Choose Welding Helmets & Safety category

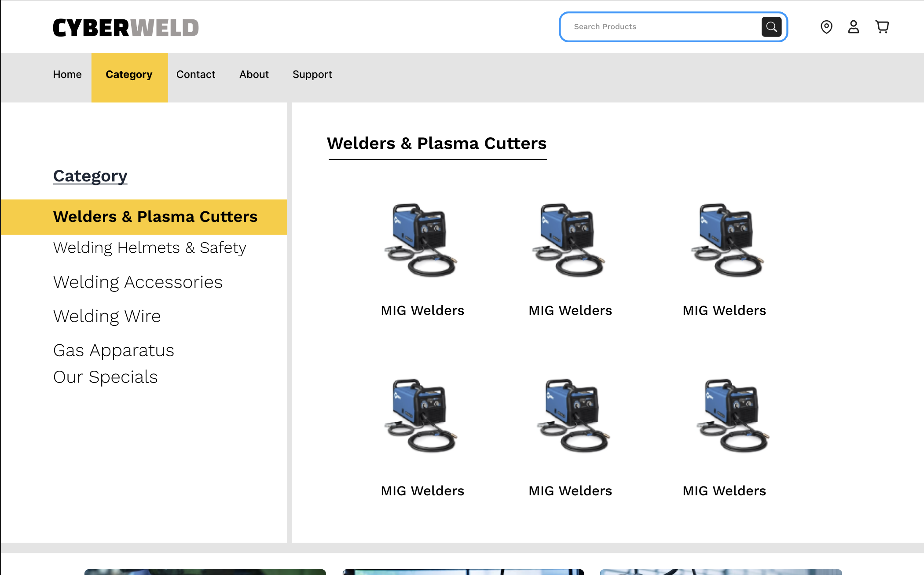point(150,247)
